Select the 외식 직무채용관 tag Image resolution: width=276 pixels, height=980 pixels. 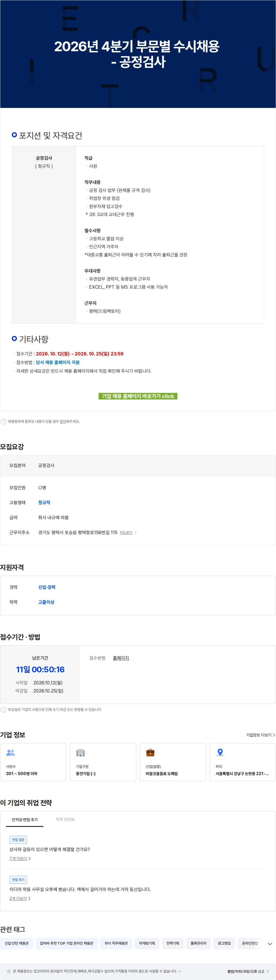[x=116, y=943]
